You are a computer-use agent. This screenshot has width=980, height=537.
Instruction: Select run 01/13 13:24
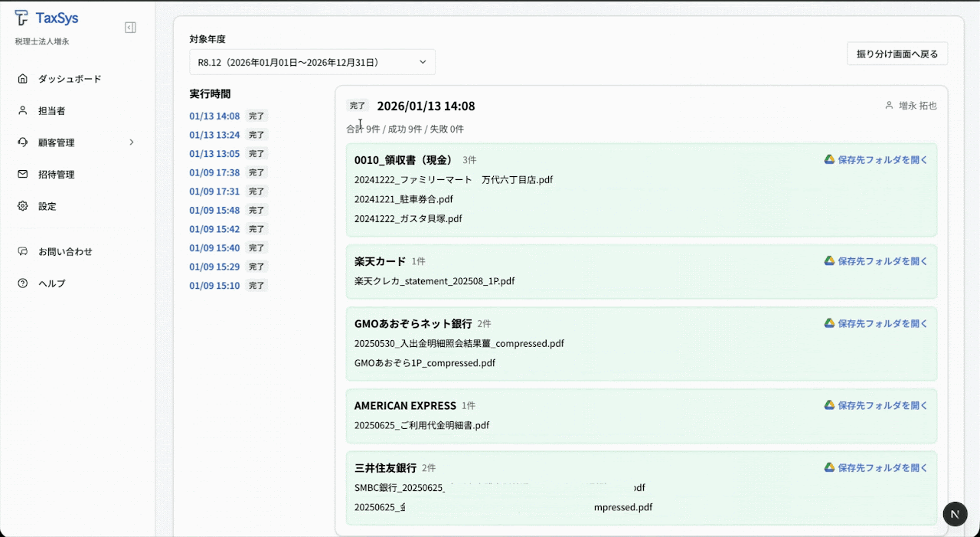pyautogui.click(x=214, y=135)
